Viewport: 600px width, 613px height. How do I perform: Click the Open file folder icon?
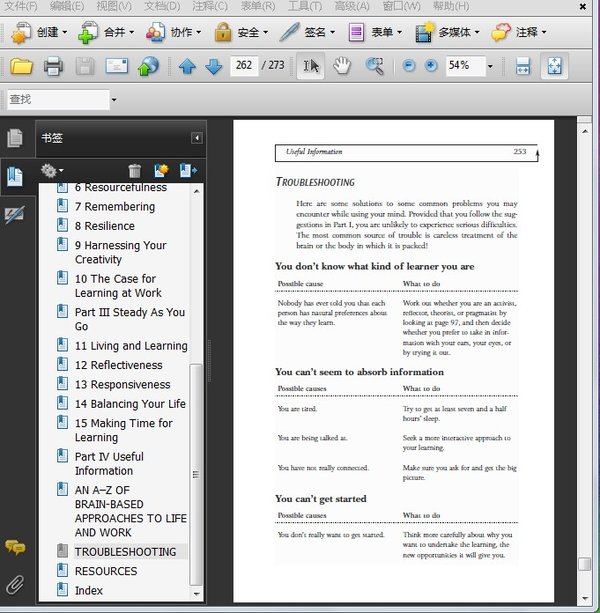pos(21,67)
